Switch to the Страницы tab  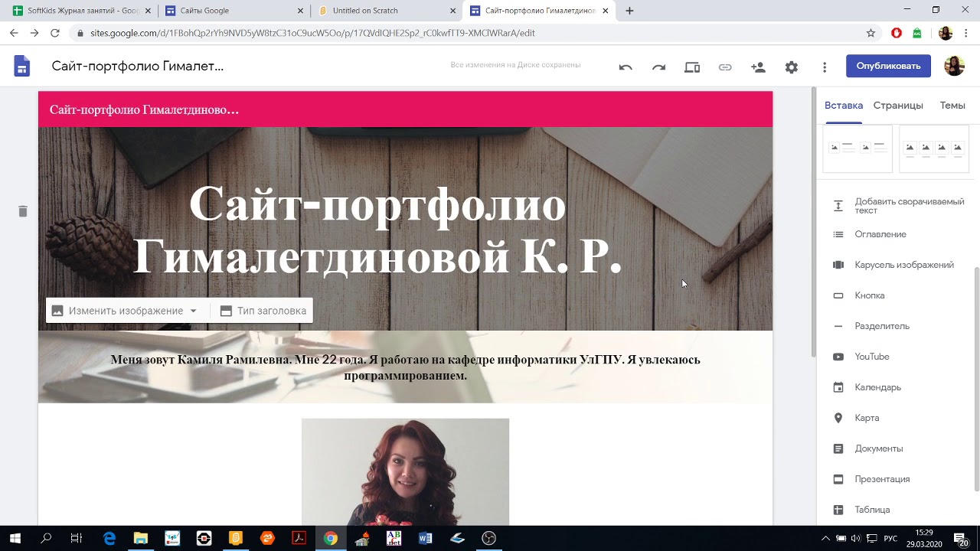tap(898, 106)
